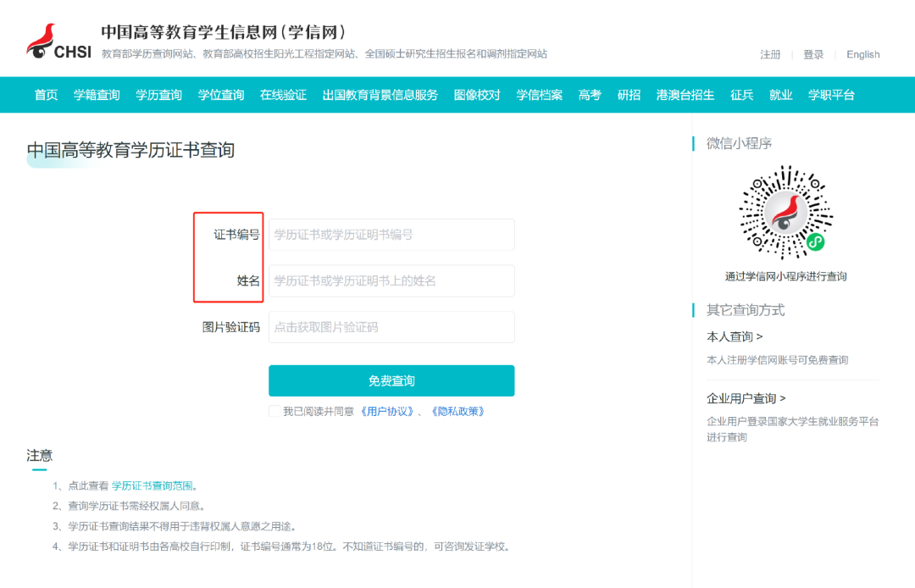Go to 港澳台招生 menu item
This screenshot has height=588, width=915.
click(685, 95)
